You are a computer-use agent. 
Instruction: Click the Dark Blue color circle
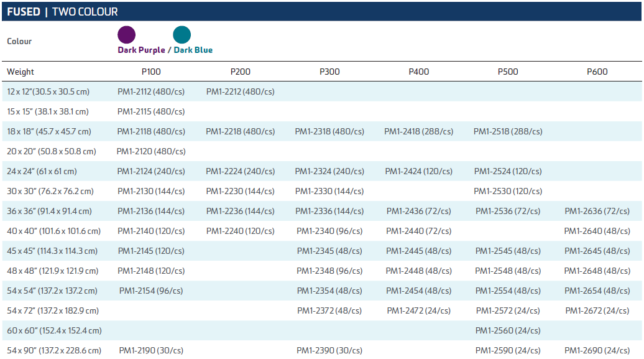[182, 35]
